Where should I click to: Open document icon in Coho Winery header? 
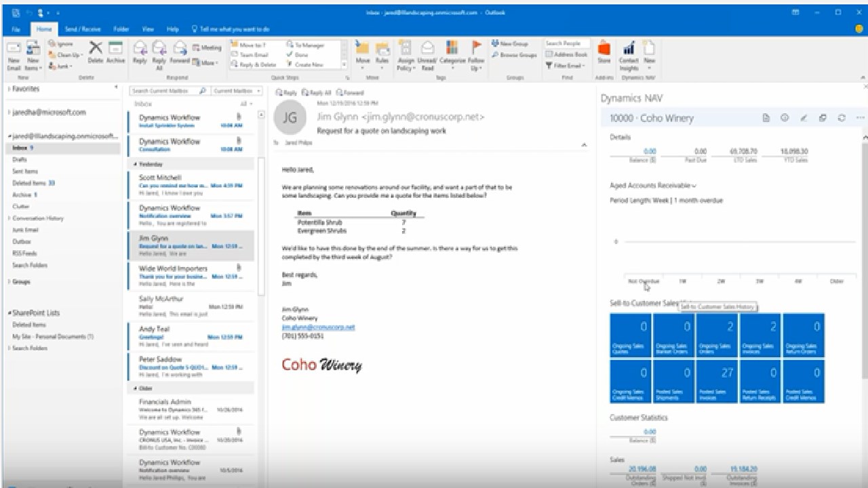(x=766, y=118)
